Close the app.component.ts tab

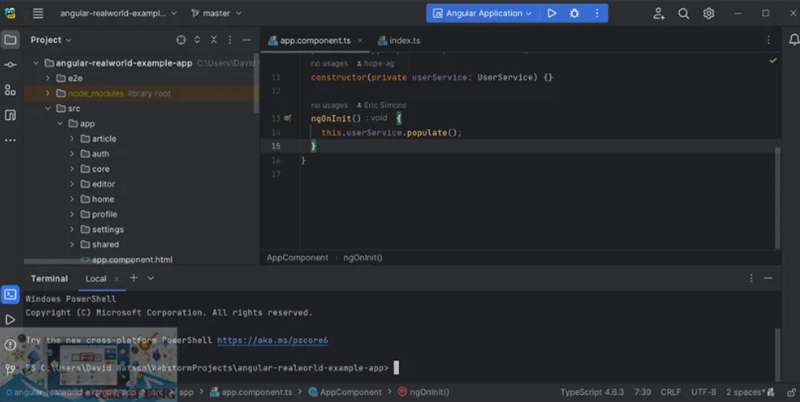click(x=360, y=40)
